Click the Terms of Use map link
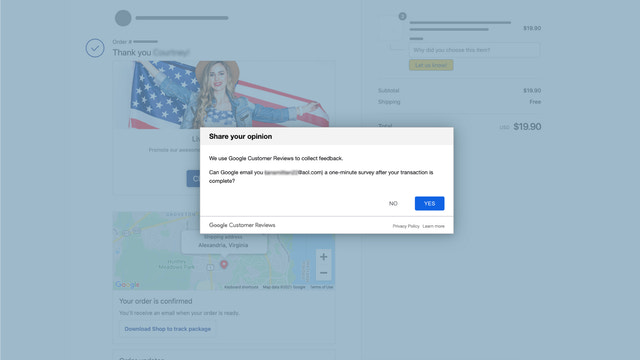Image resolution: width=640 pixels, height=360 pixels. coord(322,287)
